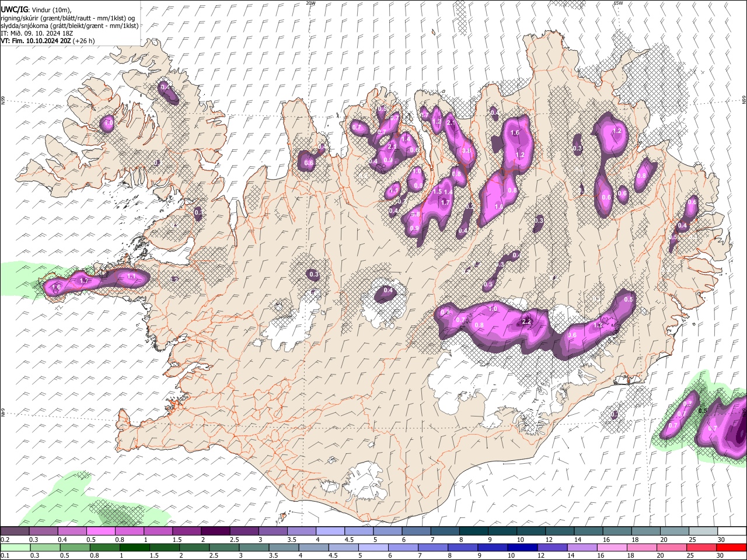Click the '20' label under the snow legend
This screenshot has width=747, height=560.
(664, 540)
